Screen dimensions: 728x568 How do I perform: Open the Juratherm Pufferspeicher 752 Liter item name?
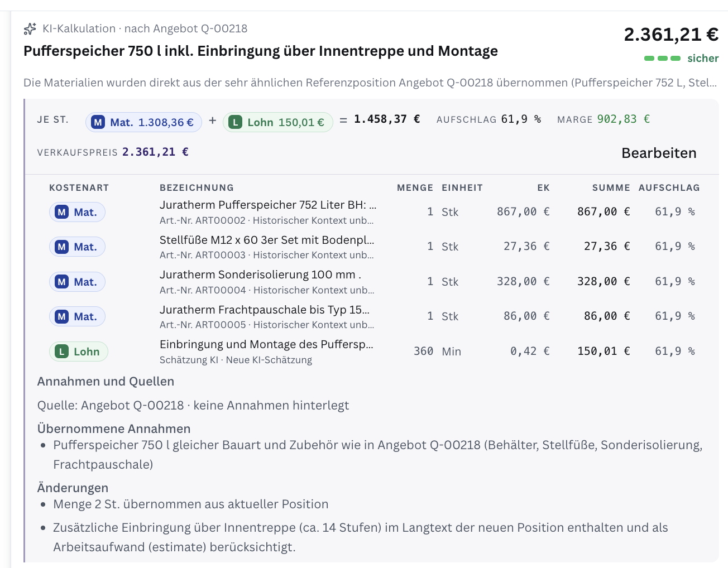(268, 205)
